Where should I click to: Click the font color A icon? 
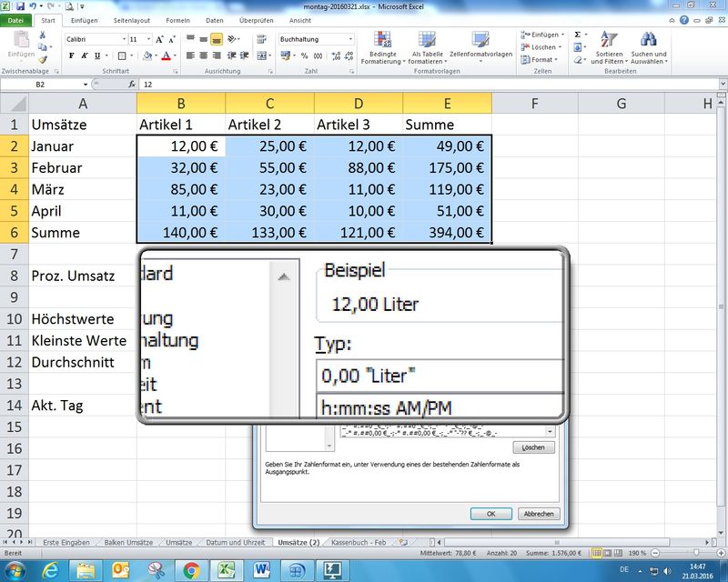tap(166, 55)
